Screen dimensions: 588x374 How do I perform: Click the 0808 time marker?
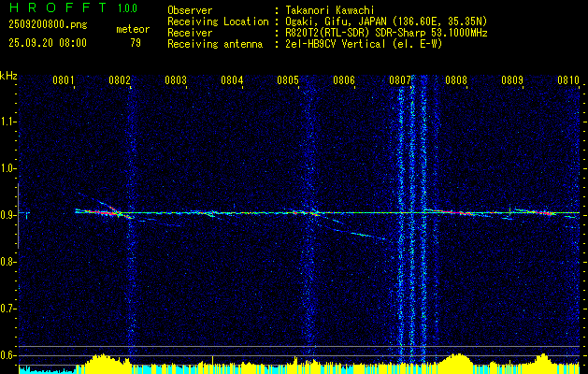[x=456, y=80]
